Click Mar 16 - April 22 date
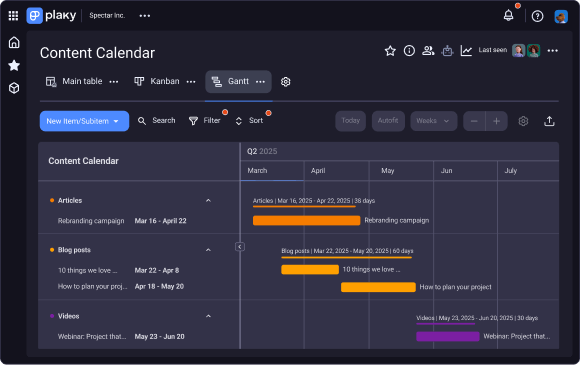The image size is (580, 365). (x=161, y=221)
